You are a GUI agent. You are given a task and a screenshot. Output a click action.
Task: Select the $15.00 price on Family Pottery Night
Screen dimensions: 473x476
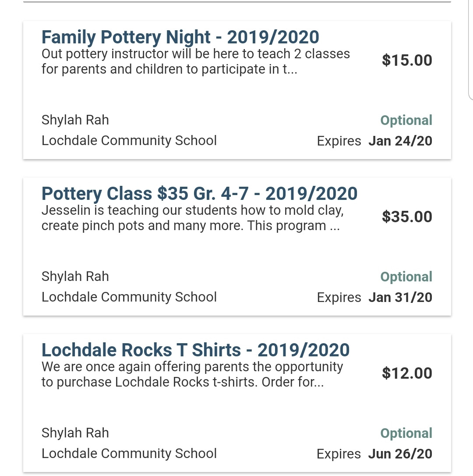[406, 60]
